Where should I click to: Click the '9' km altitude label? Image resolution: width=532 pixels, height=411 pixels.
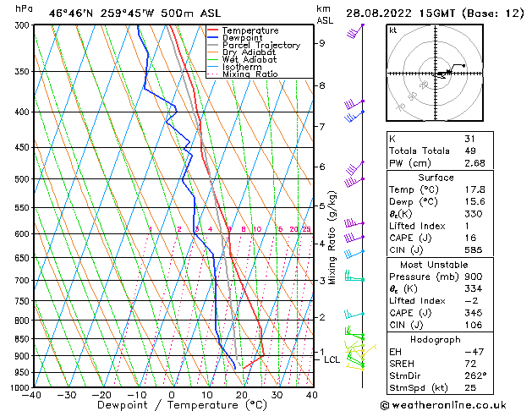321,43
